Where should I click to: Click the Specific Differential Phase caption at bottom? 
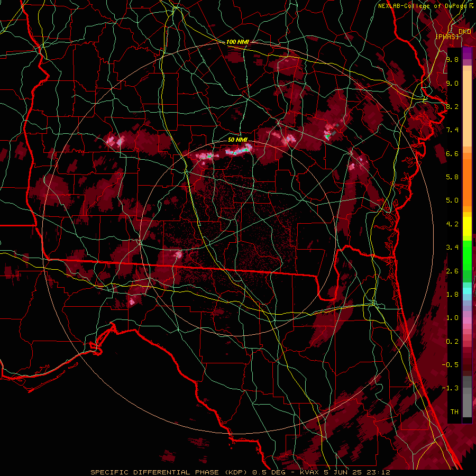point(240,472)
